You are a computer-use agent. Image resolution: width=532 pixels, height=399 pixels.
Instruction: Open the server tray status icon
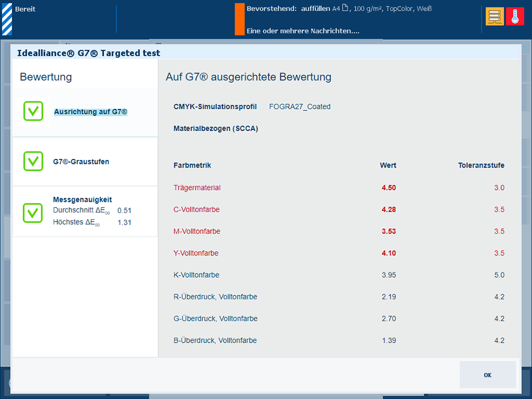pos(494,16)
